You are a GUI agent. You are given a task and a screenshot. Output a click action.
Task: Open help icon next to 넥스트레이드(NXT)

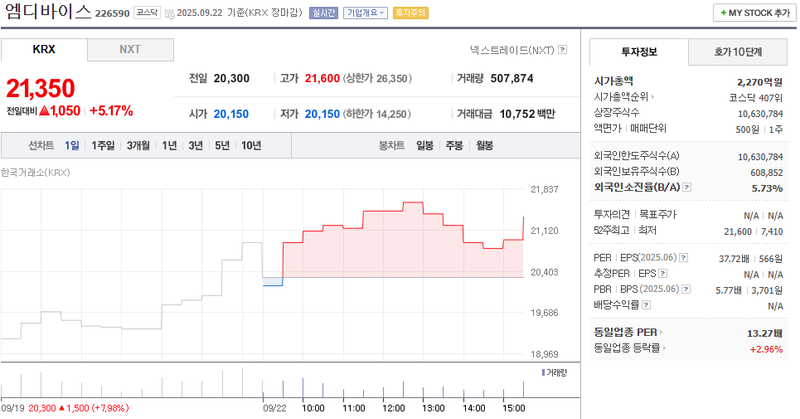[x=562, y=50]
